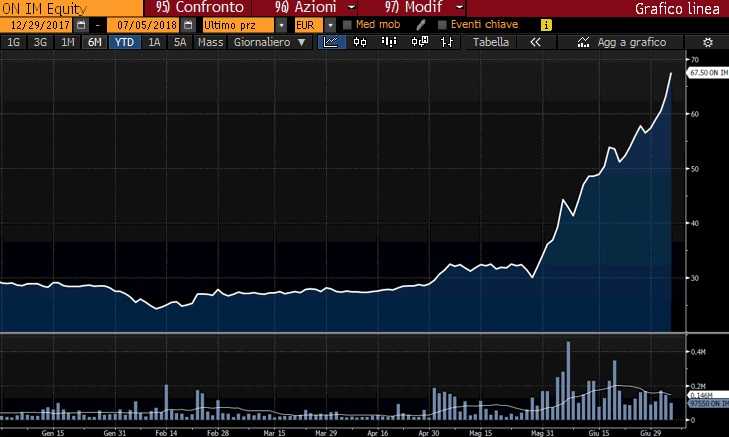Open the 95) Confronto menu
Image resolution: width=729 pixels, height=437 pixels.
click(x=199, y=7)
